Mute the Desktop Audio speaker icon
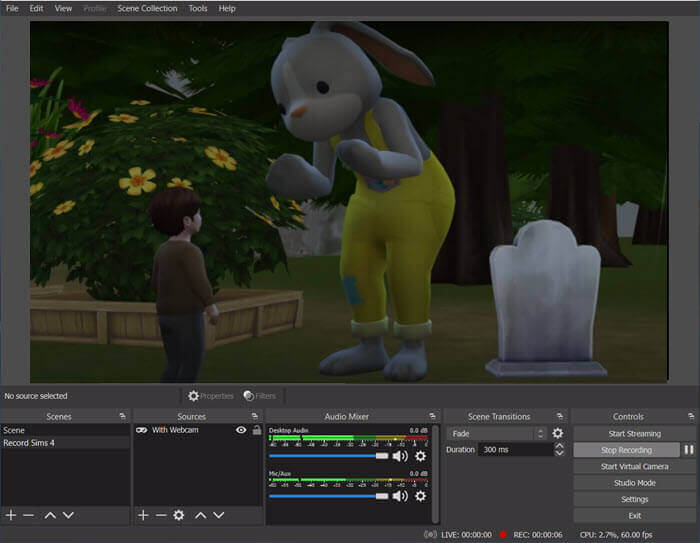 (x=400, y=456)
